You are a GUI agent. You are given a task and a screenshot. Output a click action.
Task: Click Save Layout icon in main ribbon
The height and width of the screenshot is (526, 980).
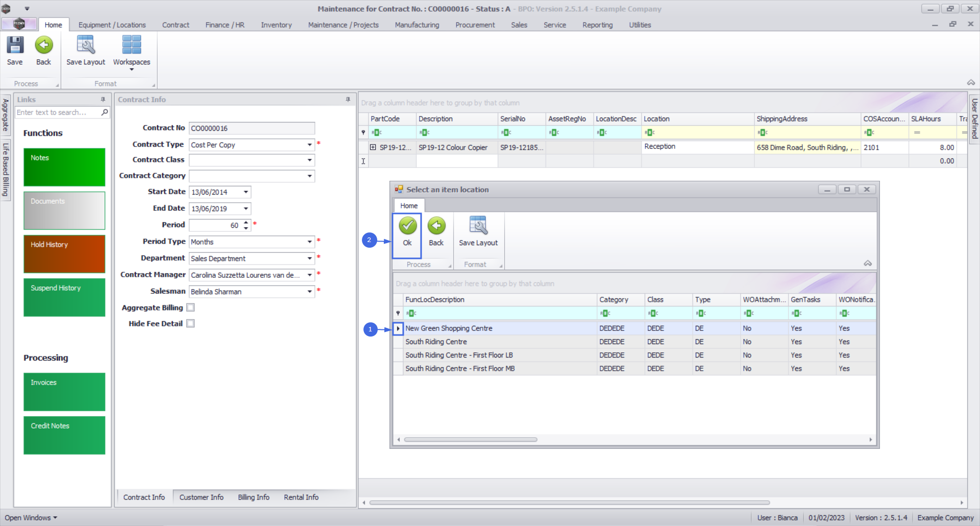85,45
